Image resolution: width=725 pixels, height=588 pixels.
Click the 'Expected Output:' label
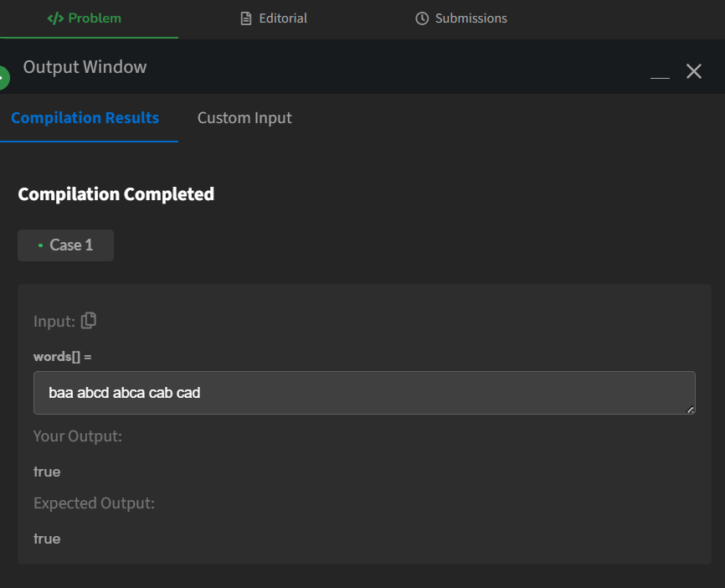coord(94,503)
